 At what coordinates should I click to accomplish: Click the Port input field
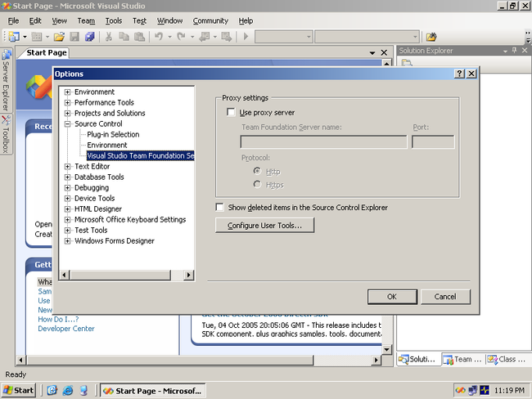coord(433,141)
